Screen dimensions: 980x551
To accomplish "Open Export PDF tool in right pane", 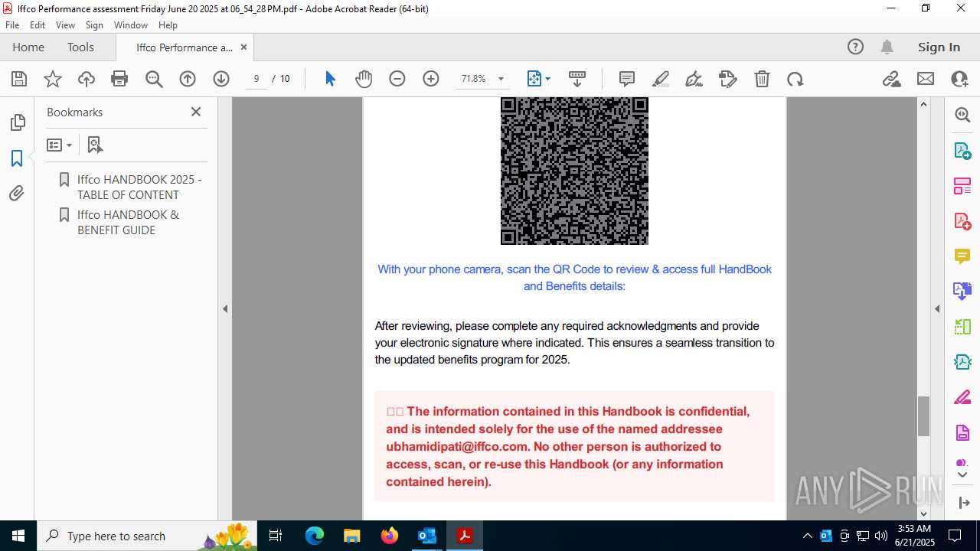I will (x=962, y=150).
